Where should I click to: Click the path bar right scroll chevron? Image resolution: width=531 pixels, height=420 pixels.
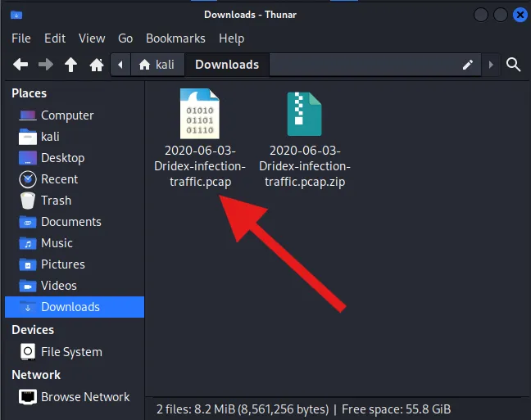[491, 65]
